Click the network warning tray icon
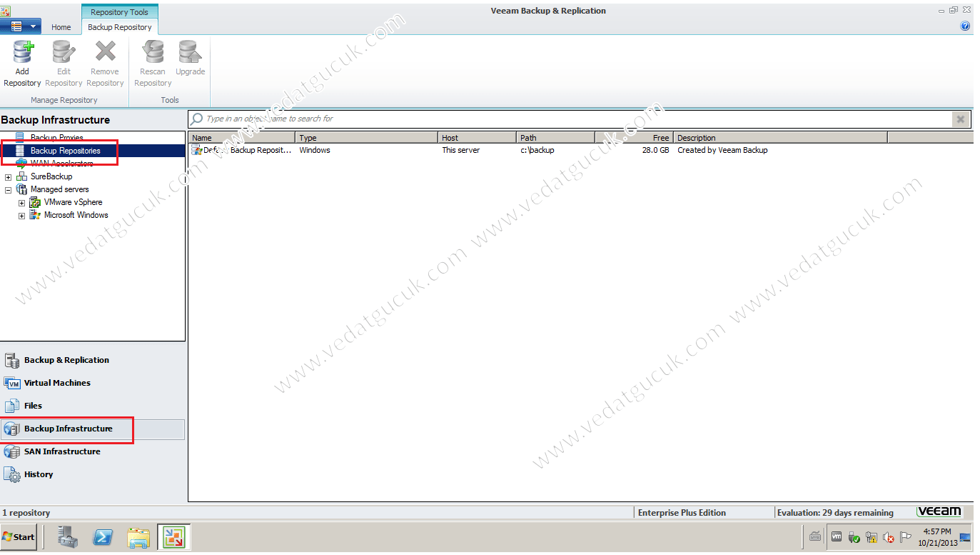This screenshot has height=555, width=980. [x=872, y=537]
